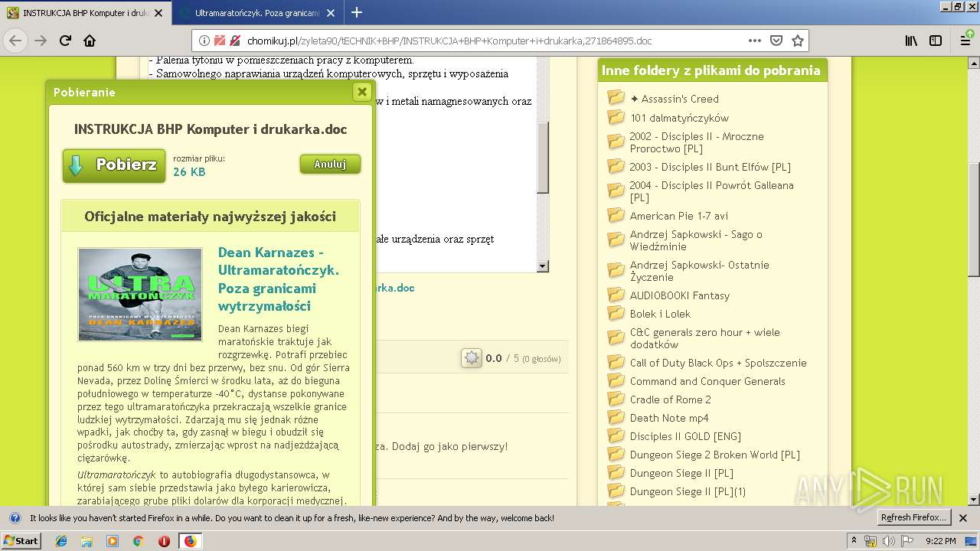Viewport: 980px width, 551px height.
Task: Show hidden system tray icons arrow
Action: point(854,541)
